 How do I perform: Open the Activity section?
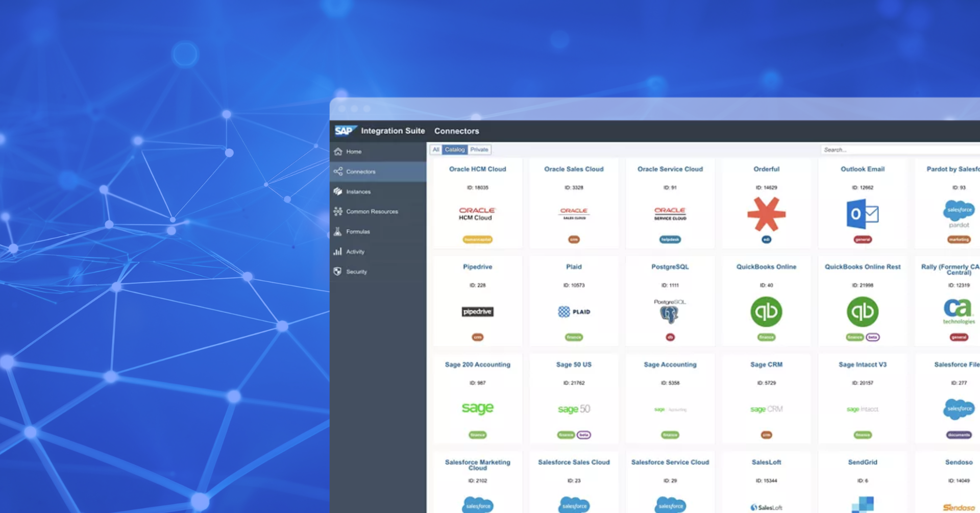[378, 252]
